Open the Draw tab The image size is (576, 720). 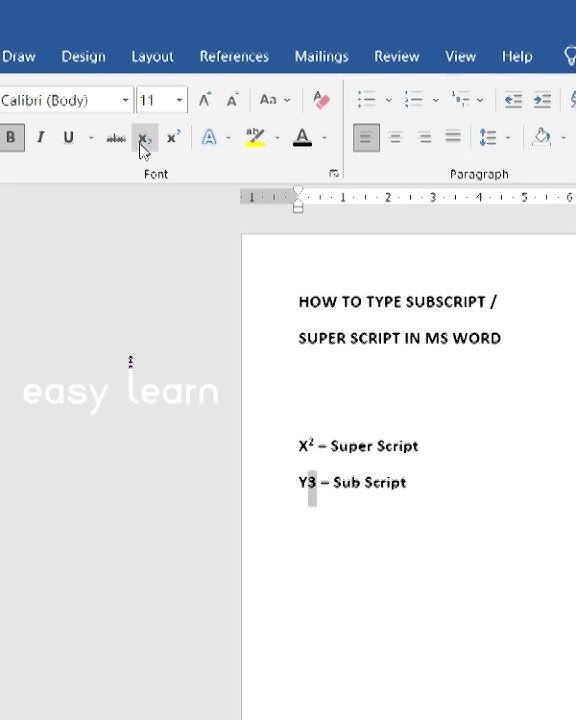point(18,56)
